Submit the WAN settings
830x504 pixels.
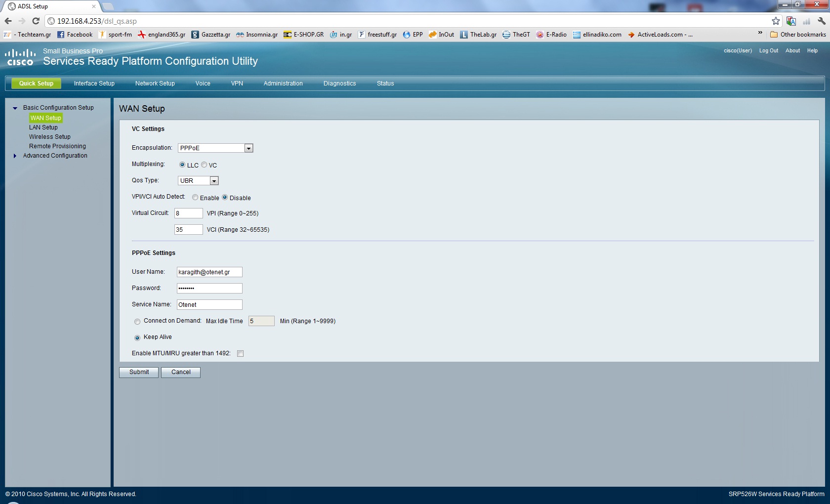click(x=139, y=372)
